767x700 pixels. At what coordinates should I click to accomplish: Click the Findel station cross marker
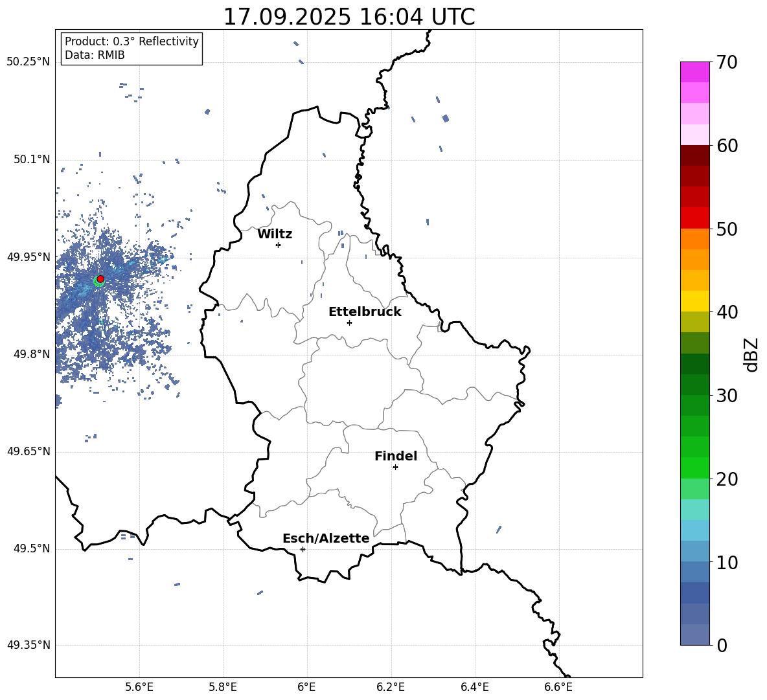(x=395, y=468)
